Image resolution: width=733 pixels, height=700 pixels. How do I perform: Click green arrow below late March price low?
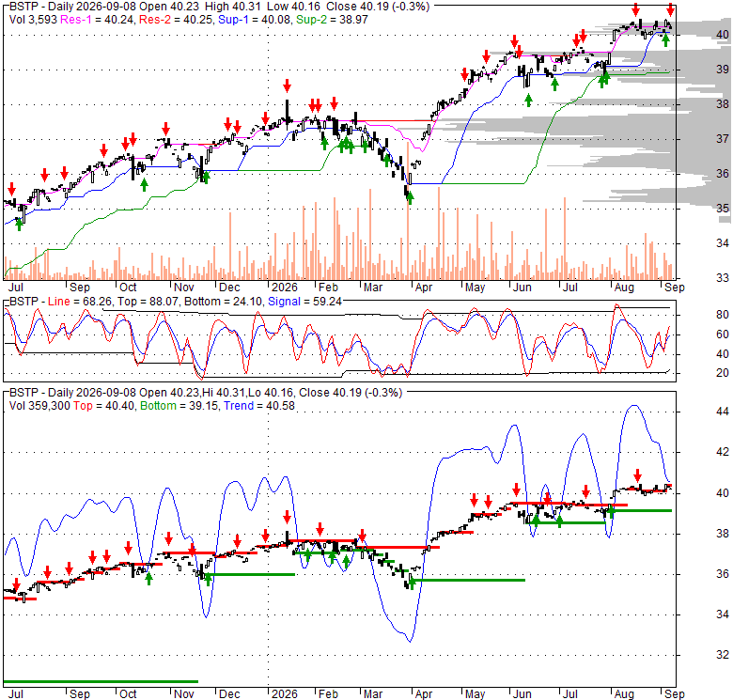click(410, 197)
